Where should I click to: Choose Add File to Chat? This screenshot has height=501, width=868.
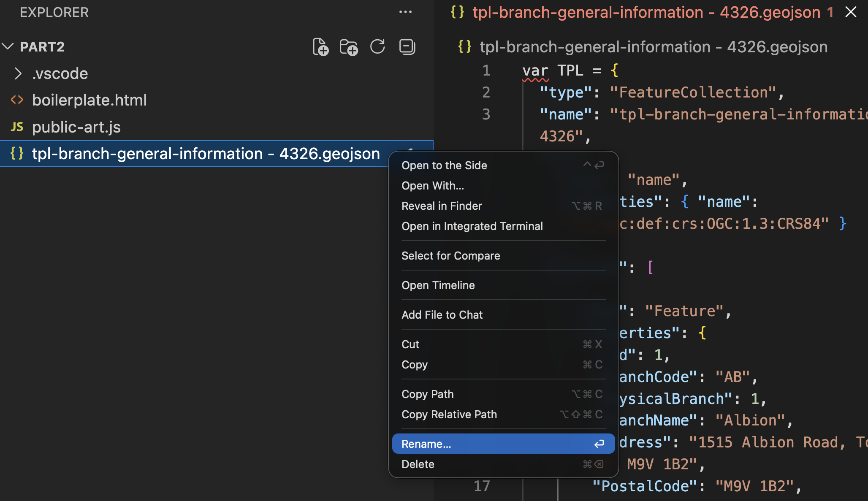pos(503,315)
